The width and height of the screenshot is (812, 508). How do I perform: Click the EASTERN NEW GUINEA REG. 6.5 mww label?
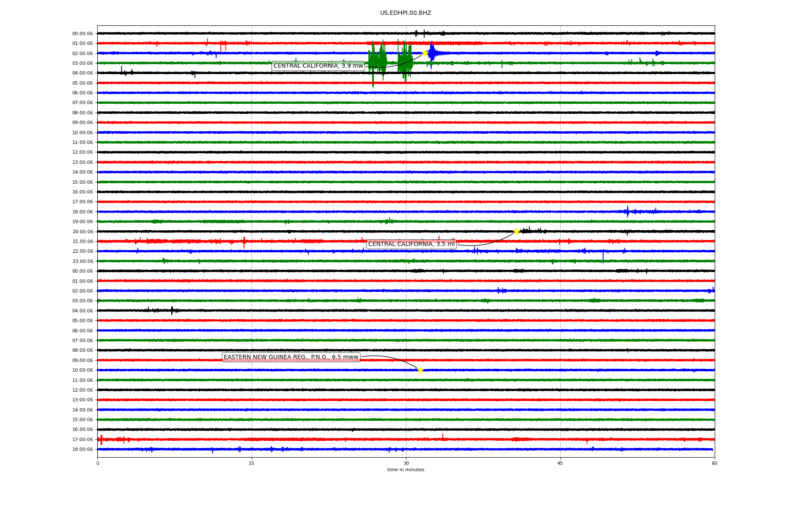pos(291,357)
